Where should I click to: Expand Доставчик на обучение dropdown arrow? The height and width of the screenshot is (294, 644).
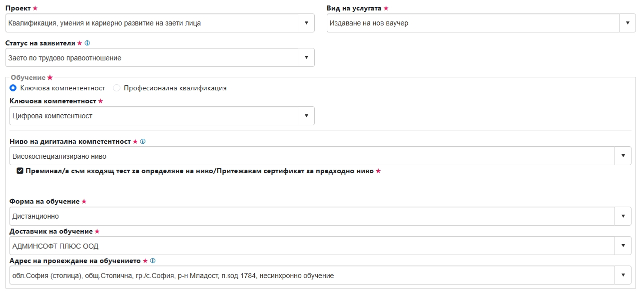click(623, 246)
